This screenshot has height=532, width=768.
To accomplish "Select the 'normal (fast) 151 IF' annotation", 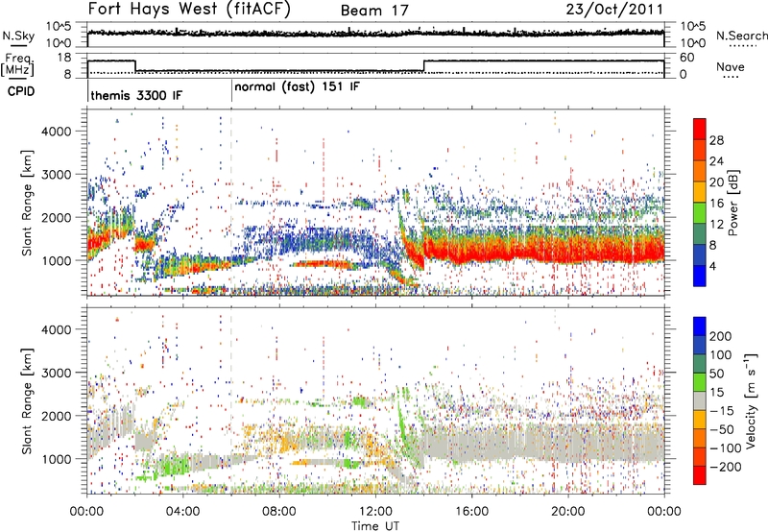I will (x=297, y=86).
